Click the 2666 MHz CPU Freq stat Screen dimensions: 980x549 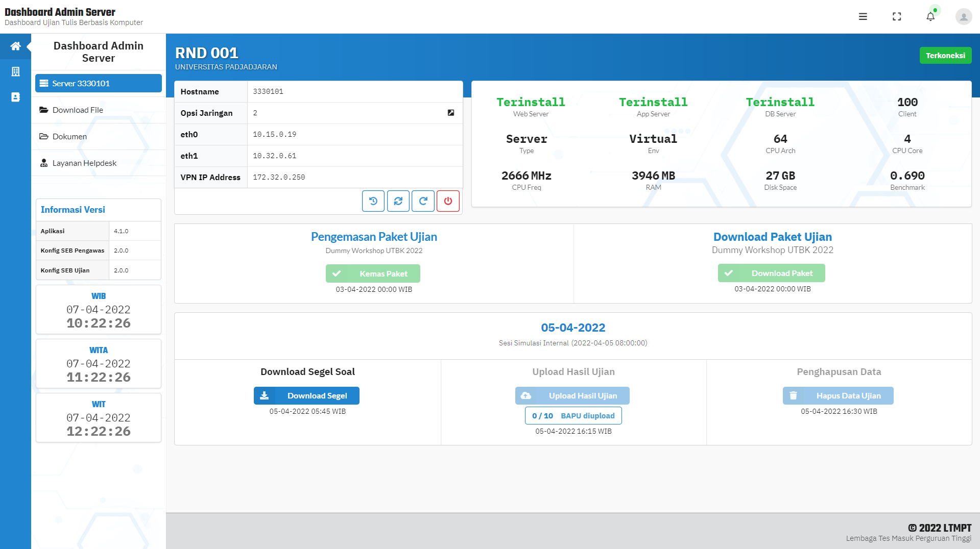tap(527, 181)
